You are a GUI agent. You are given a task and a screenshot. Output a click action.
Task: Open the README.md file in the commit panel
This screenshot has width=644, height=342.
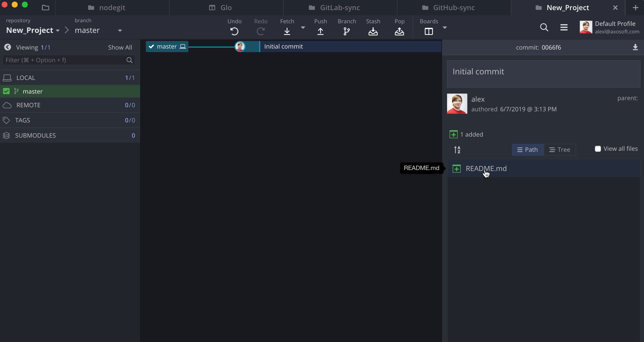(x=486, y=168)
